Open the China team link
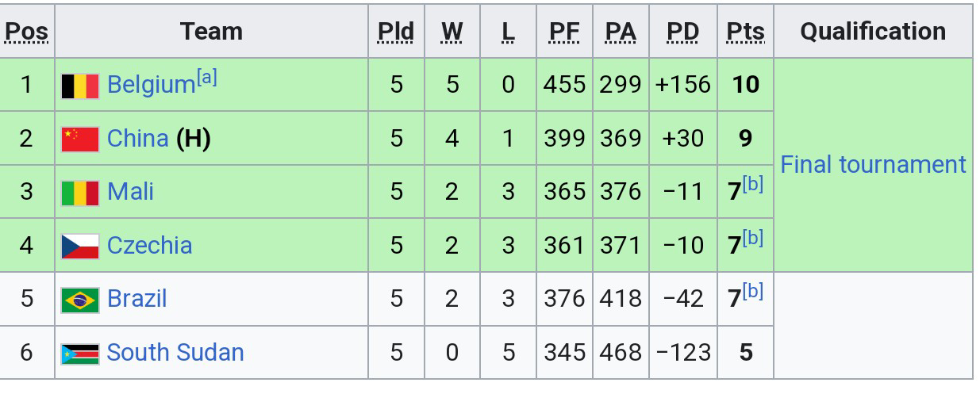 (x=137, y=139)
